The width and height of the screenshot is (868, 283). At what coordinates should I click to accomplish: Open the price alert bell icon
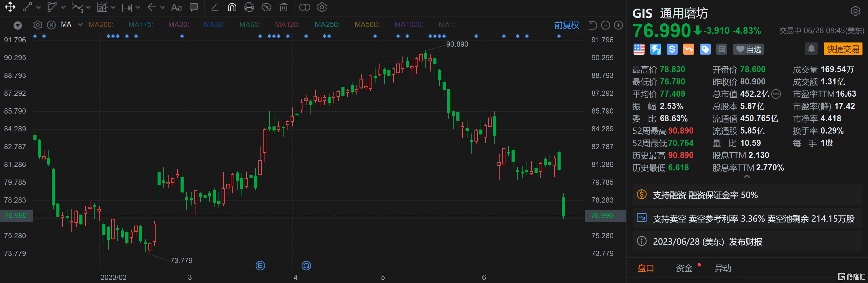coord(811,49)
